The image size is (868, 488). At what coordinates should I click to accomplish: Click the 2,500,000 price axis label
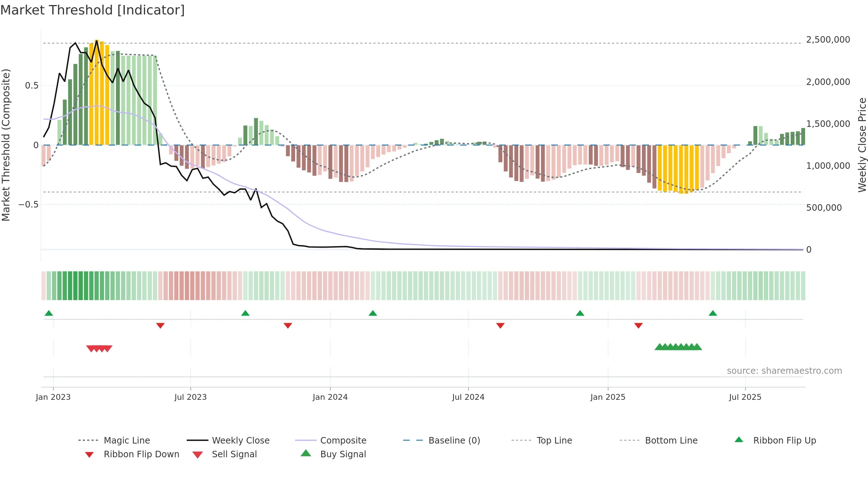tap(828, 40)
